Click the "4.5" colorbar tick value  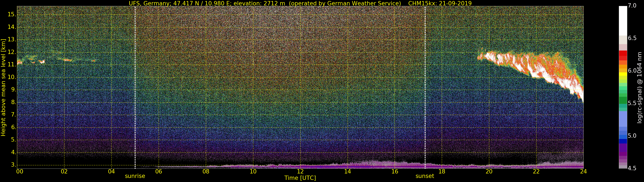pos(632,168)
